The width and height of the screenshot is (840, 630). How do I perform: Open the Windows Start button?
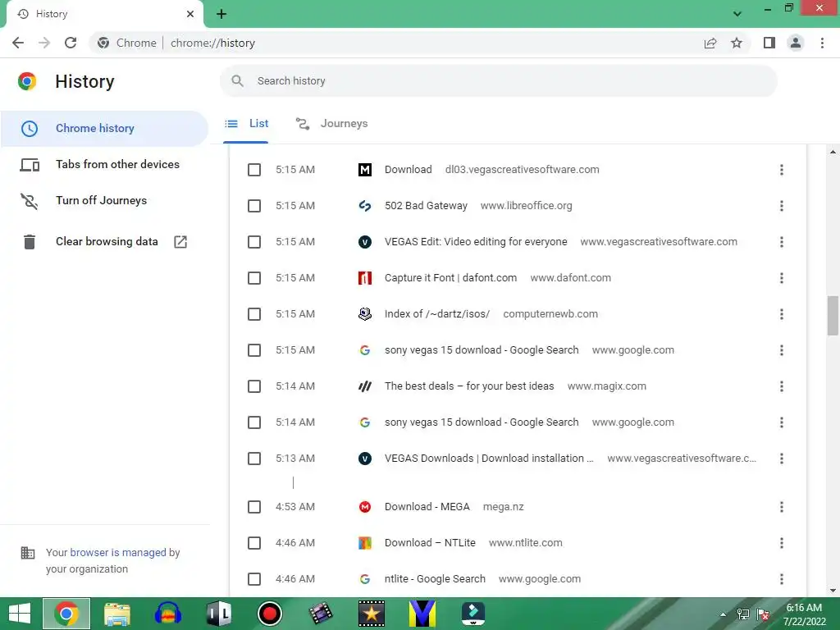pyautogui.click(x=20, y=614)
